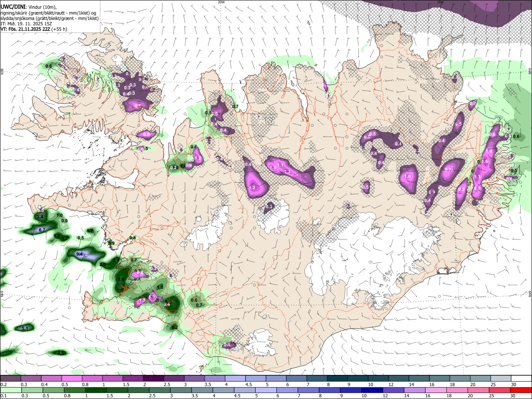Click the 20W longitude label
This screenshot has height=399, width=532.
(x=221, y=2)
